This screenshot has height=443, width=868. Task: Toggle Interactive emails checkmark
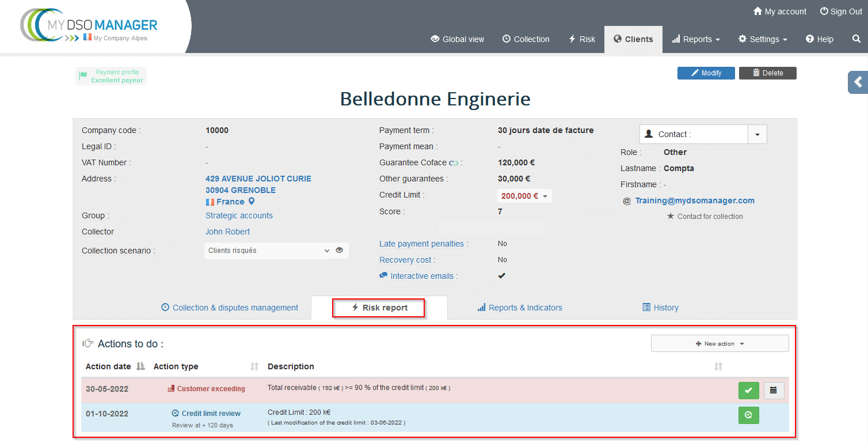(501, 276)
